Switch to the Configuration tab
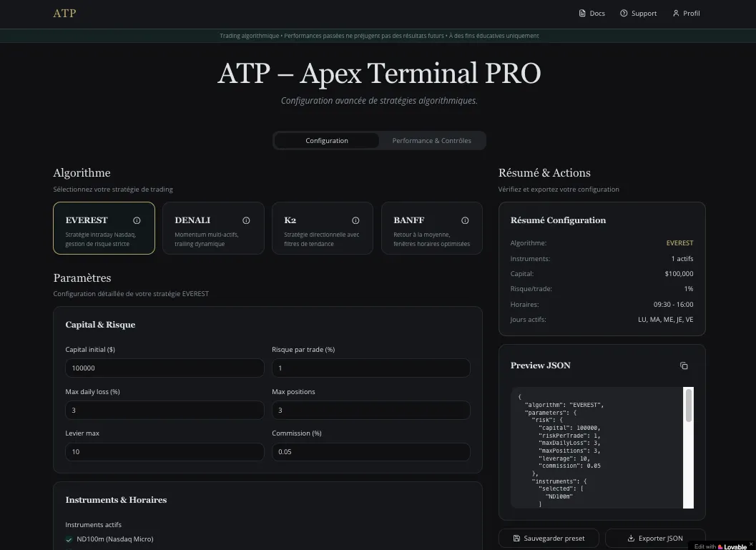756x550 pixels. pos(326,141)
